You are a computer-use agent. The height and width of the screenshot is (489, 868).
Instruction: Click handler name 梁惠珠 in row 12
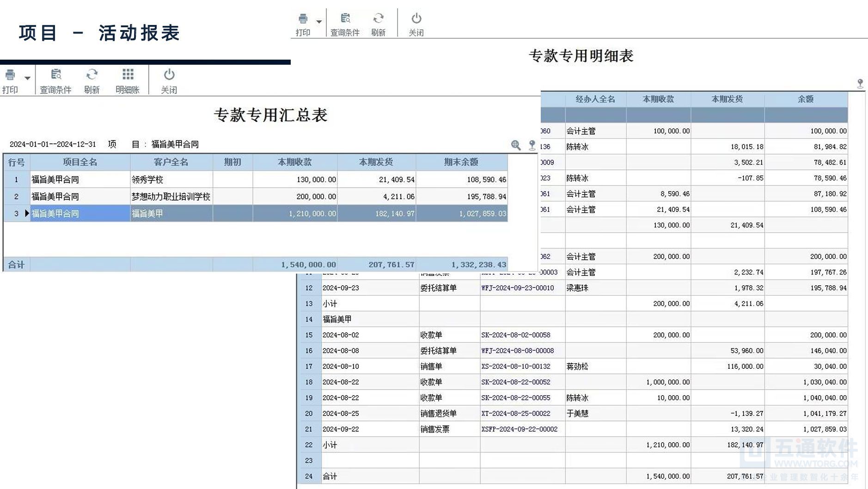click(577, 288)
